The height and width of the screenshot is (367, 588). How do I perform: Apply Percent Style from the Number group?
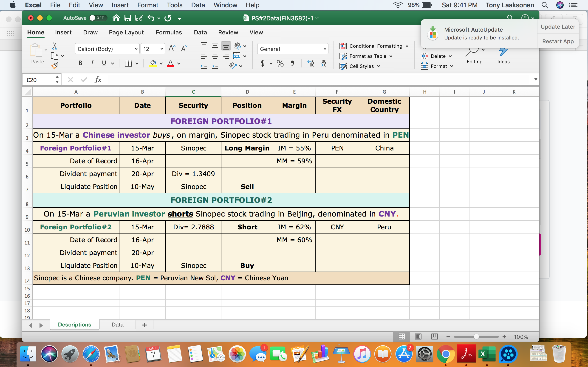tap(280, 63)
